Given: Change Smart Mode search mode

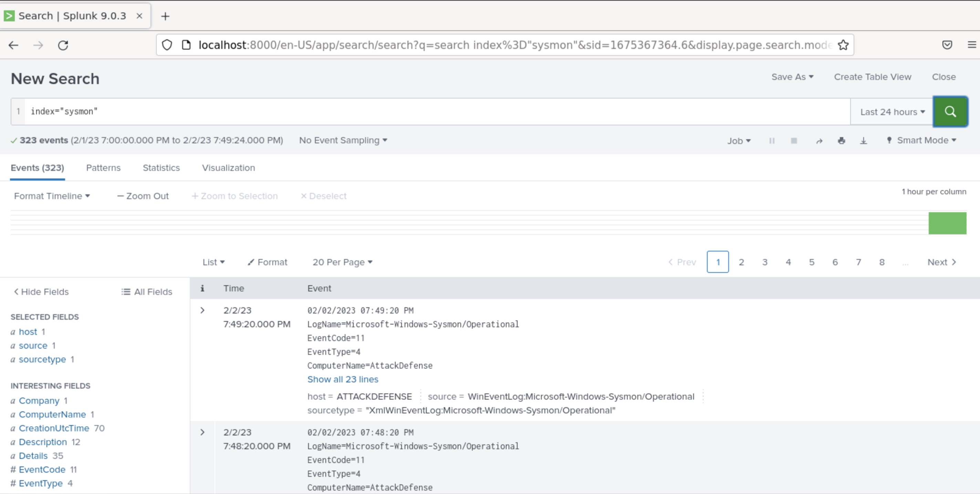Looking at the screenshot, I should click(921, 141).
